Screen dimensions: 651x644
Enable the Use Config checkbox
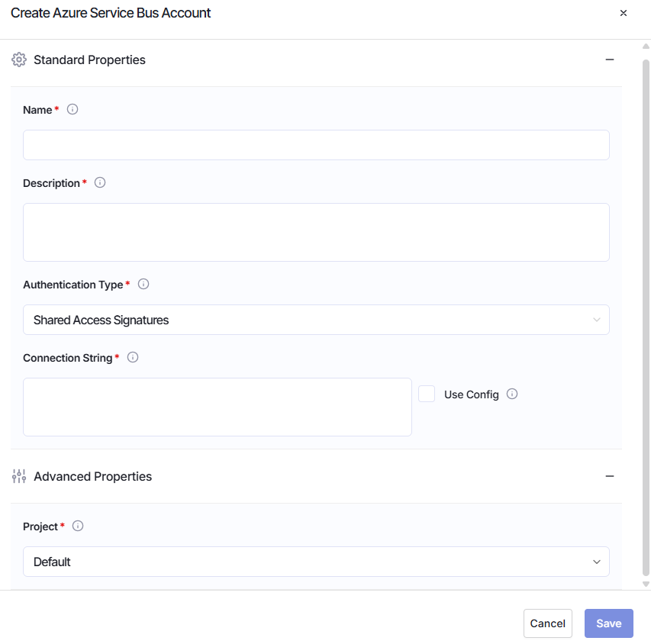pos(427,394)
